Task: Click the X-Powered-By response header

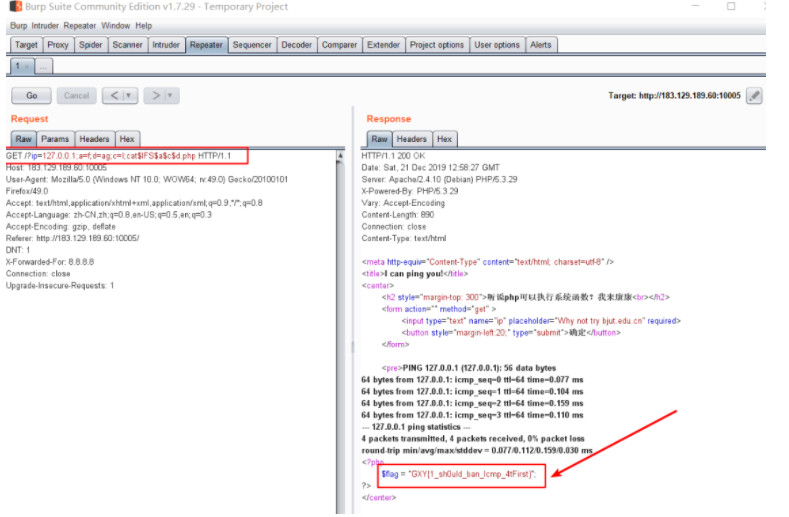Action: pos(410,191)
